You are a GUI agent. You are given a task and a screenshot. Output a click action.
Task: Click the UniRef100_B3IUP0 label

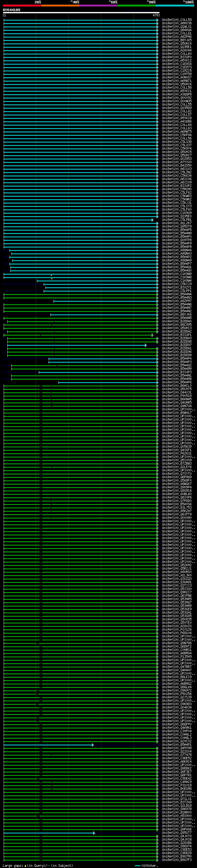(177, 57)
